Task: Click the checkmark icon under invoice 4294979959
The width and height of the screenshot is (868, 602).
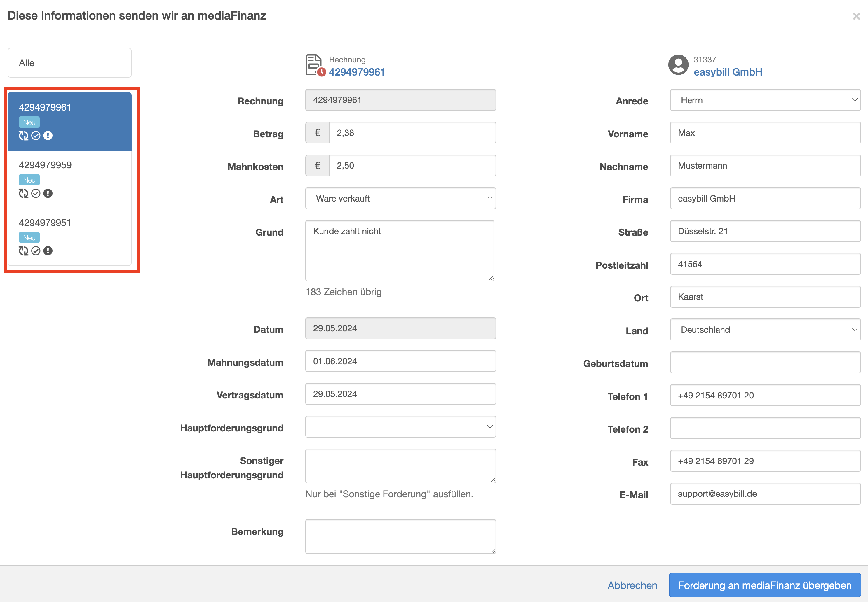Action: point(36,193)
